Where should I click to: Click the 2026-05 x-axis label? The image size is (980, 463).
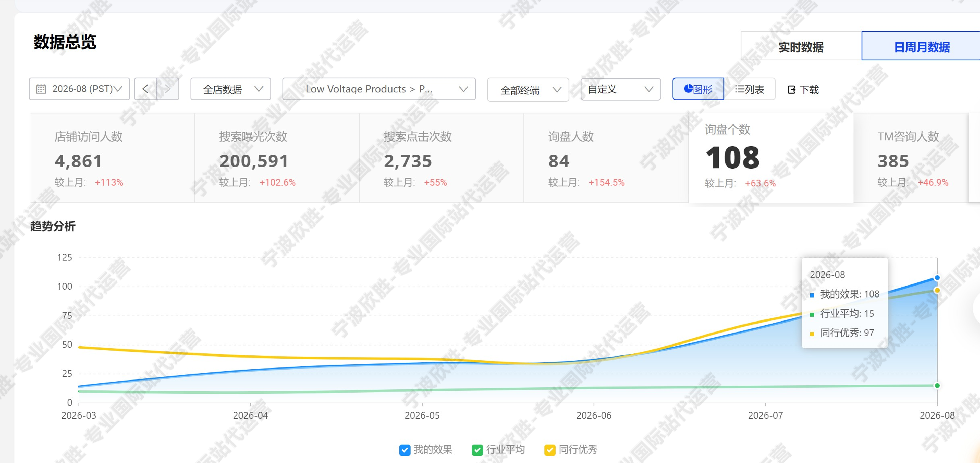click(x=422, y=415)
